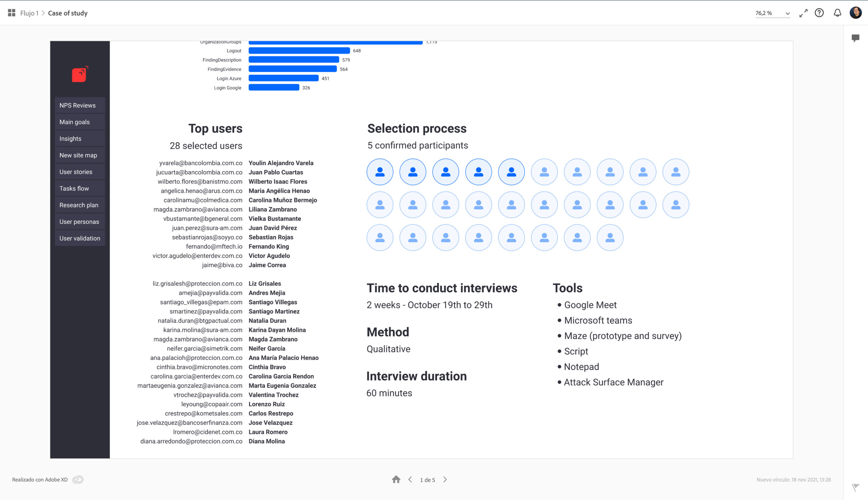Click the Creative Cloud icon beside Adobe XD
The image size is (868, 500).
coord(78,479)
